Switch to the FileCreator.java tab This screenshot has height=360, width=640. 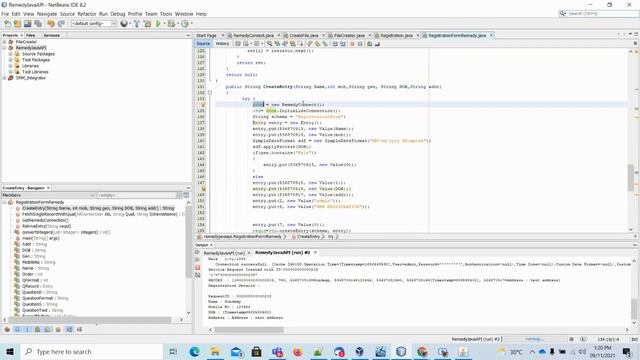pyautogui.click(x=349, y=36)
